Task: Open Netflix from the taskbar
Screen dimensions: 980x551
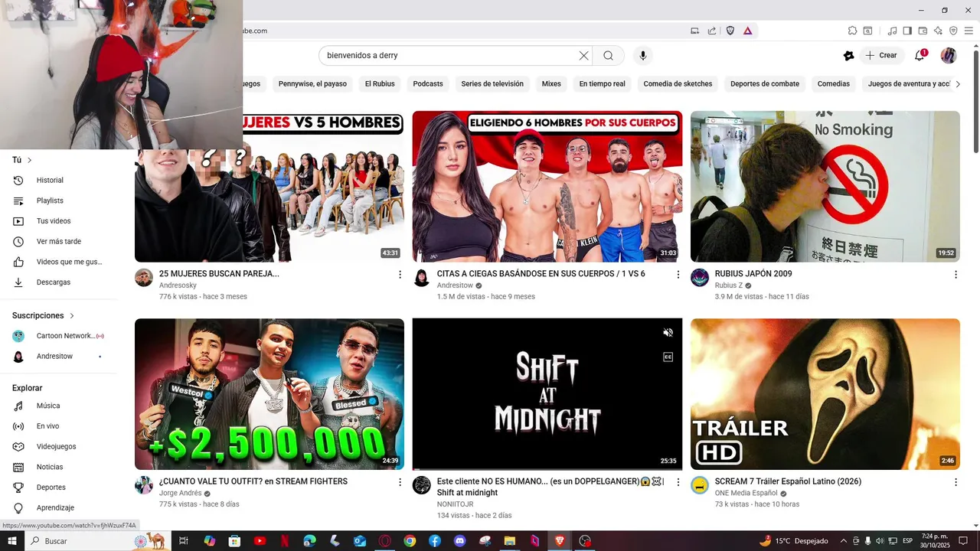Action: 284,541
